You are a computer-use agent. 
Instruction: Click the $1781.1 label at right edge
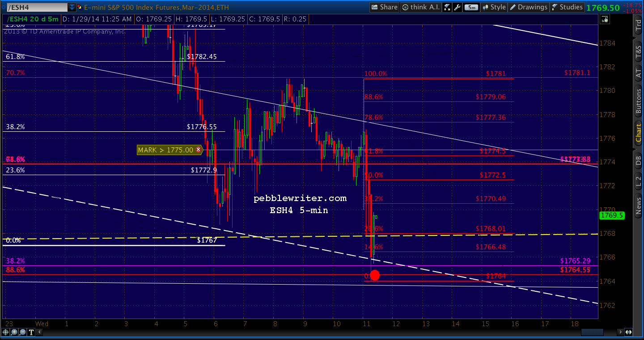577,72
